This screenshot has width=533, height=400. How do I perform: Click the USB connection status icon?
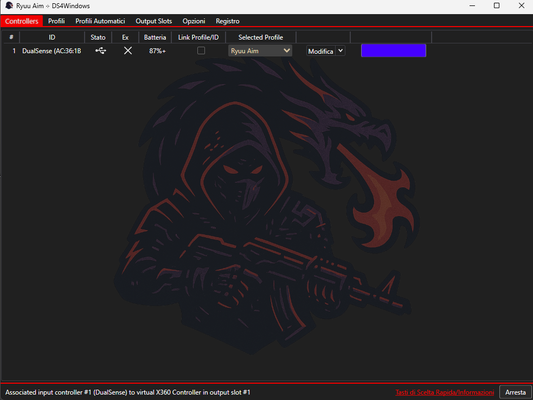[x=101, y=51]
